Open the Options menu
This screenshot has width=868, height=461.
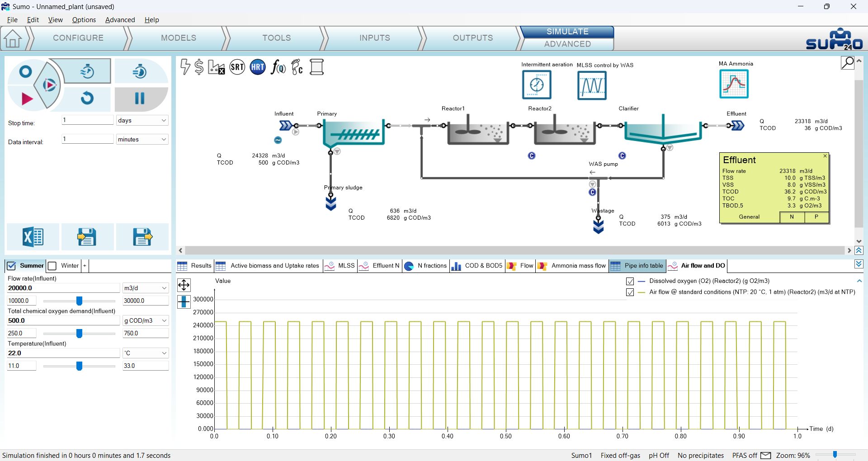84,20
